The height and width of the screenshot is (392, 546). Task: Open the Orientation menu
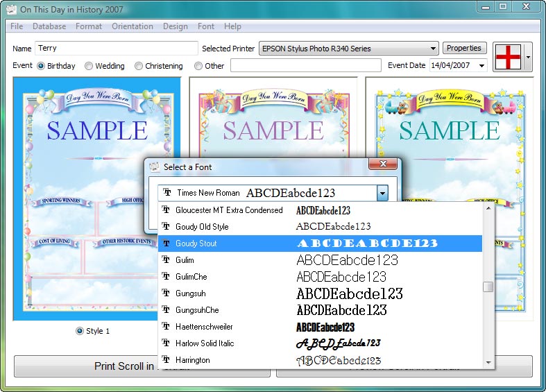click(x=133, y=26)
